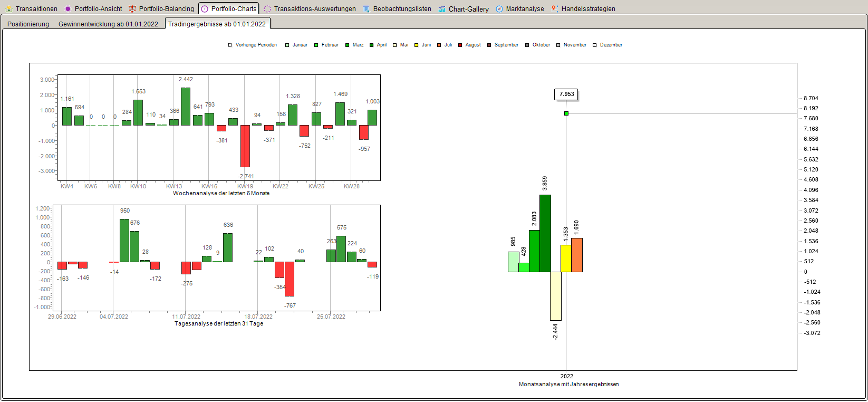Click the Vorherige Perioden legend swatch

tap(230, 45)
